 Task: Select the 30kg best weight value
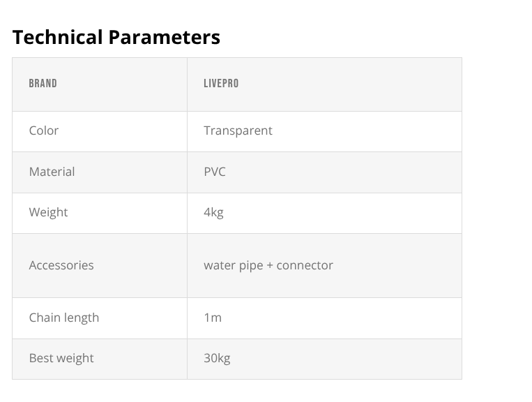pos(217,358)
